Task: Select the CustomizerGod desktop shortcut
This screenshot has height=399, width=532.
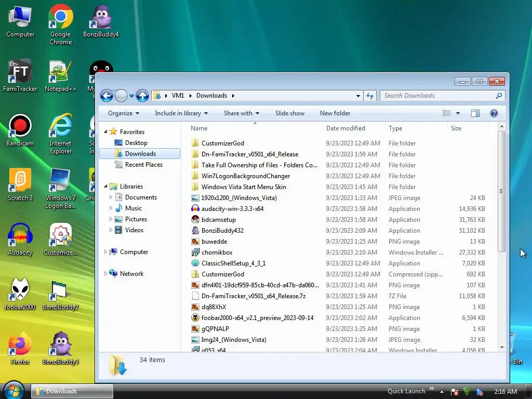Action: pyautogui.click(x=60, y=239)
